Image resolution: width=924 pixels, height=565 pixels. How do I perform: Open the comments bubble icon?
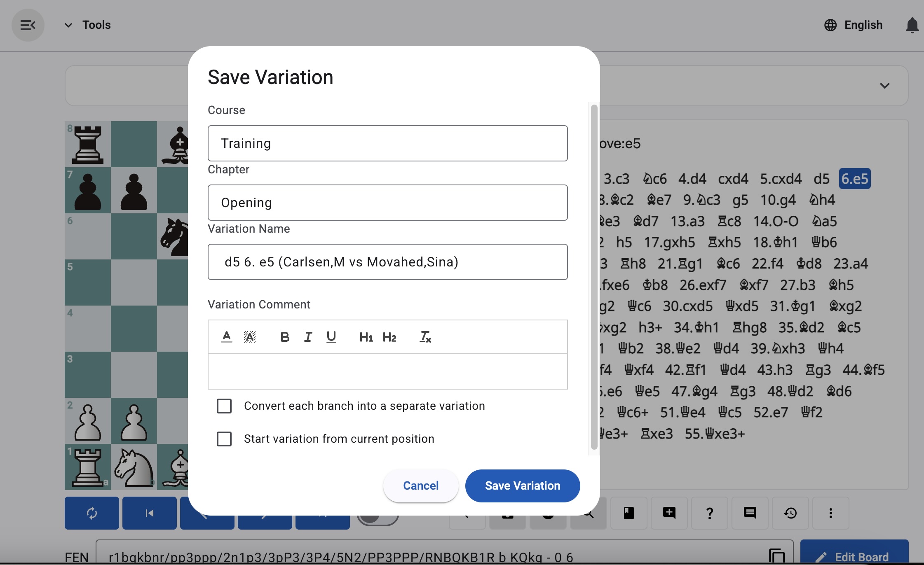click(750, 513)
